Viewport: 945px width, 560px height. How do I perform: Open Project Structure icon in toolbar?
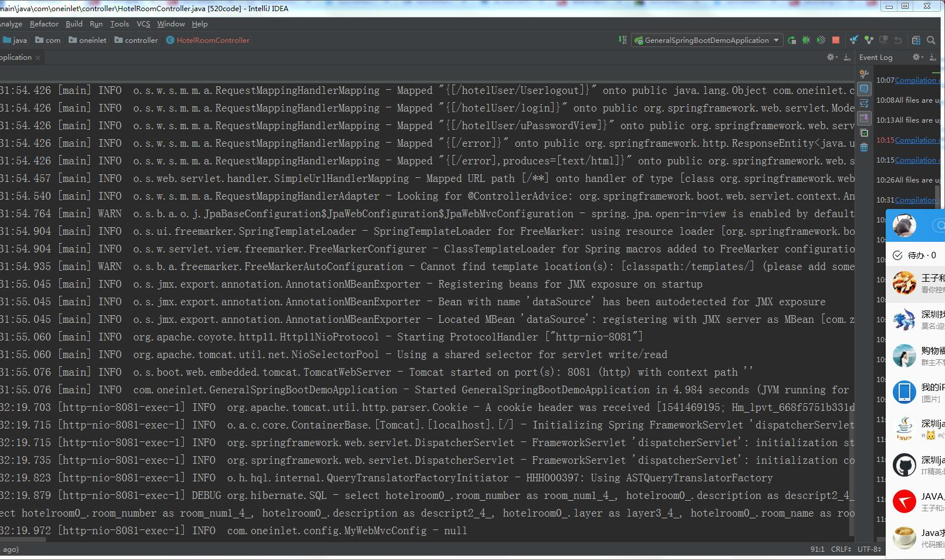click(x=916, y=40)
